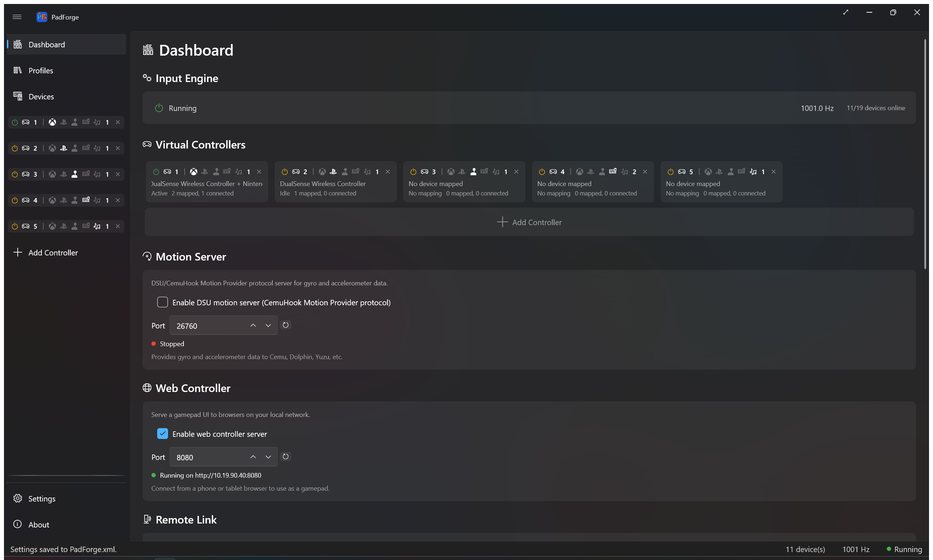Click the dashboard vertical scrollbar
Image resolution: width=933 pixels, height=560 pixels.
point(925,154)
